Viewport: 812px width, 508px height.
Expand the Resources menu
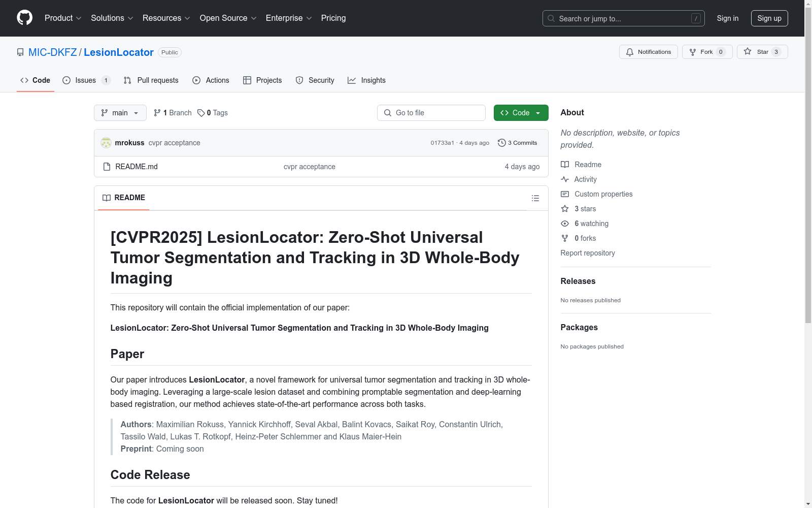(x=166, y=18)
